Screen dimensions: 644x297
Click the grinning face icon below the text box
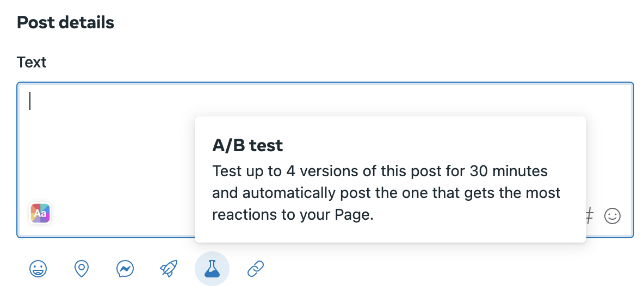[38, 269]
